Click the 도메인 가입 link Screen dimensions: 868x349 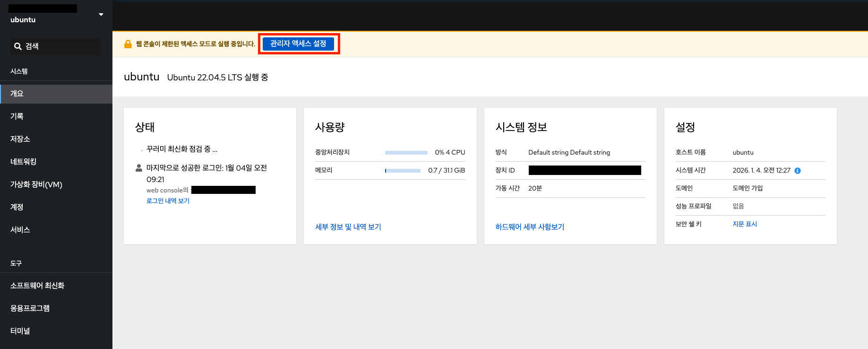(x=748, y=188)
